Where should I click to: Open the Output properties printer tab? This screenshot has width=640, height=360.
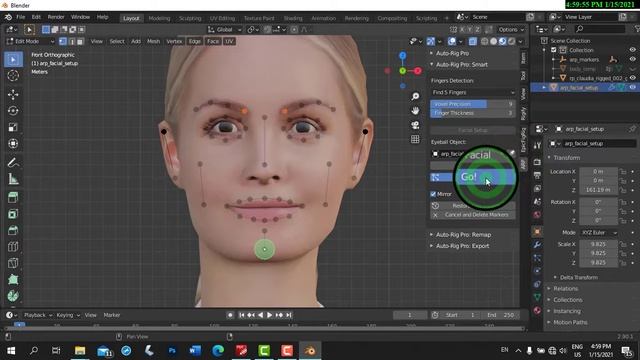pos(537,175)
